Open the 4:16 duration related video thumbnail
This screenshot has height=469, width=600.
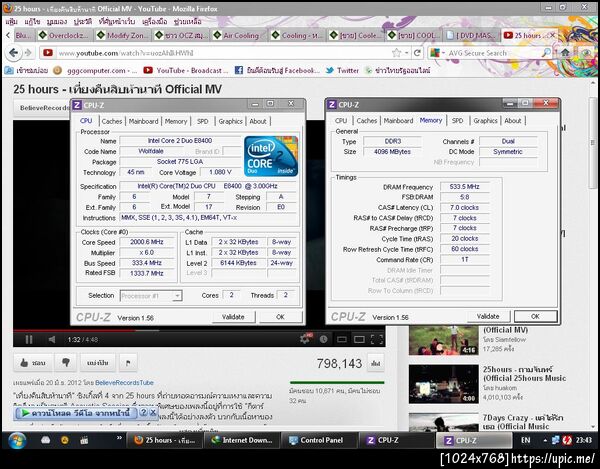(x=443, y=340)
